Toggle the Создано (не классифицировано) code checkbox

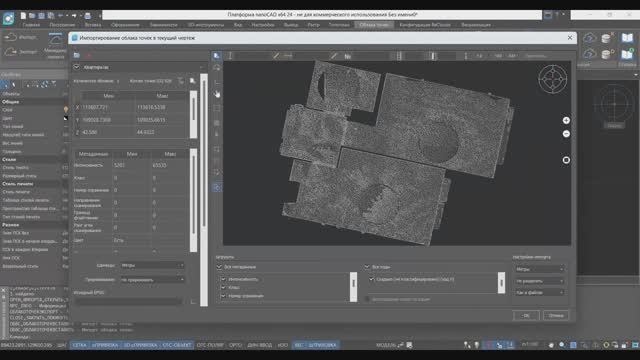click(x=371, y=279)
